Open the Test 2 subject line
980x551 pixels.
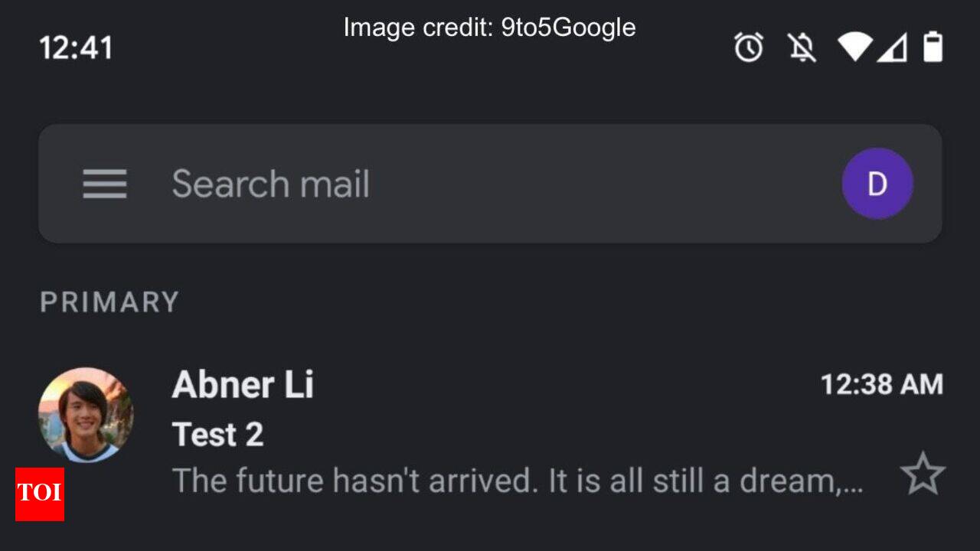pyautogui.click(x=218, y=435)
